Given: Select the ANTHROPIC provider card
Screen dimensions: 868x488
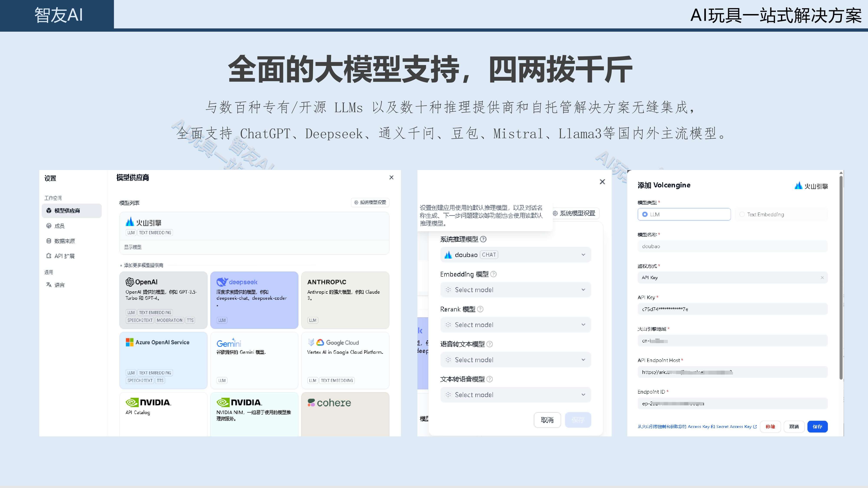Looking at the screenshot, I should coord(345,300).
